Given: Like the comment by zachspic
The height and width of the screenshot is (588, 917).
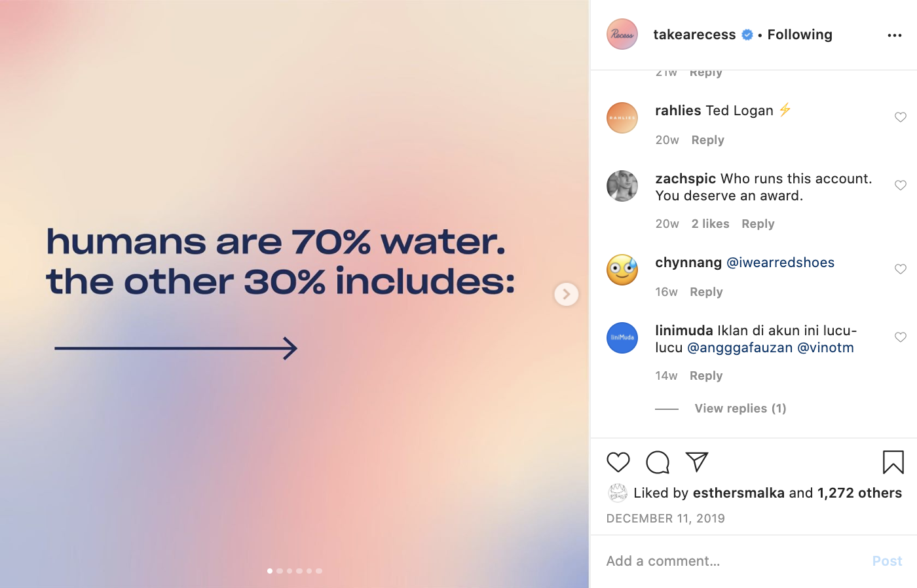Looking at the screenshot, I should coord(901,185).
